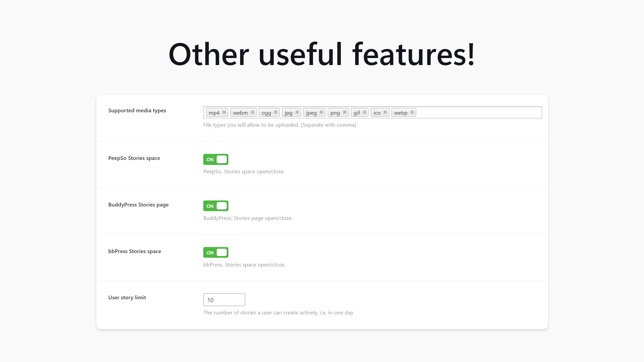Image resolution: width=644 pixels, height=362 pixels.
Task: Click 'BuddyPress, Stories page open/close.' description
Action: [248, 218]
